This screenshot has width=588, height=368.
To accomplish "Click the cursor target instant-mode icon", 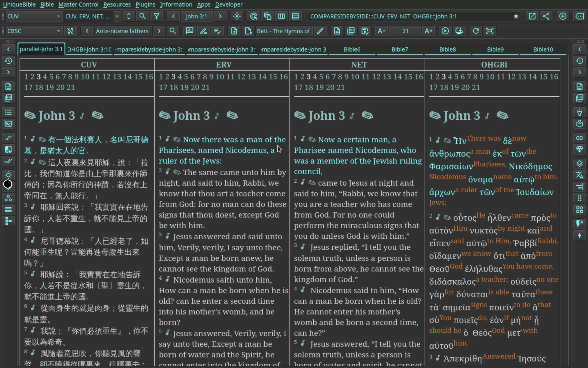I will (254, 16).
